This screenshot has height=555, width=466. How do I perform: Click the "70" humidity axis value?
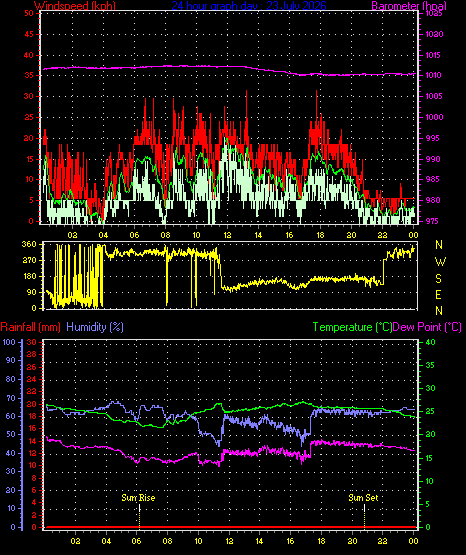click(x=11, y=398)
